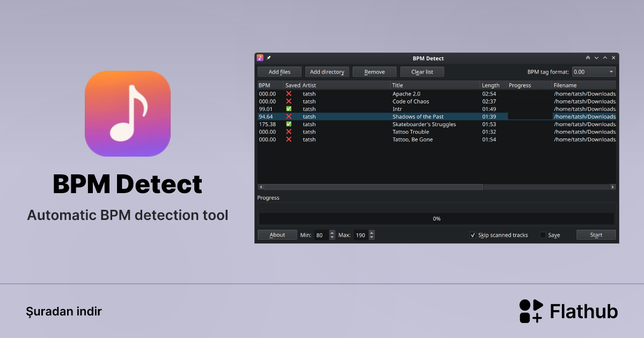The image size is (644, 338).
Task: Decrease the Min BPM value with down arrow
Action: coord(332,237)
